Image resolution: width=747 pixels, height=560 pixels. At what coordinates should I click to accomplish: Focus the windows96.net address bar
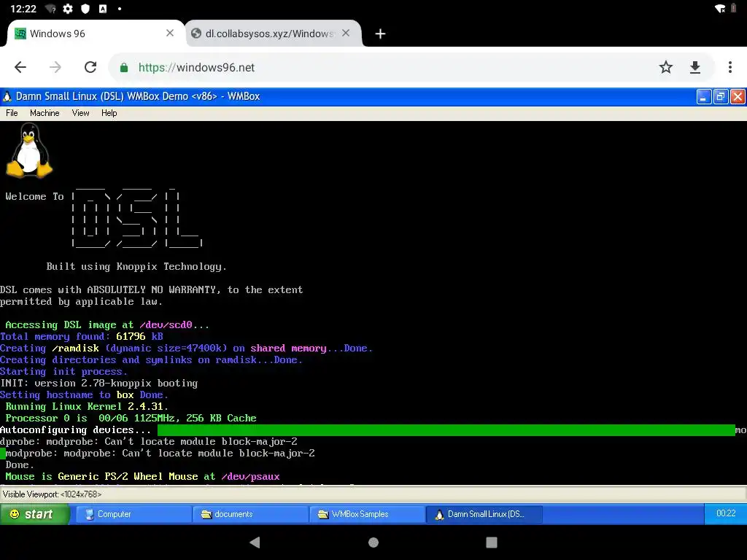click(x=395, y=68)
